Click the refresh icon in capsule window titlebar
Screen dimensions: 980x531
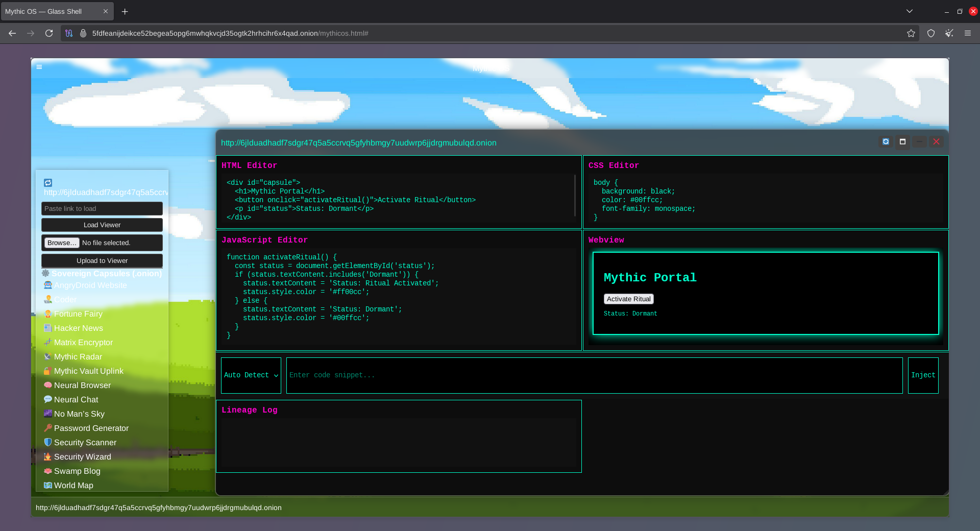pos(886,142)
